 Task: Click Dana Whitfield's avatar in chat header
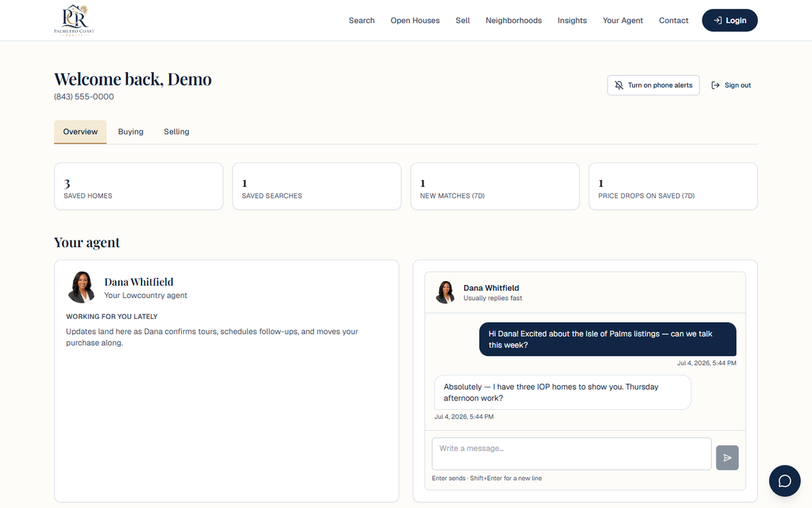coord(445,292)
